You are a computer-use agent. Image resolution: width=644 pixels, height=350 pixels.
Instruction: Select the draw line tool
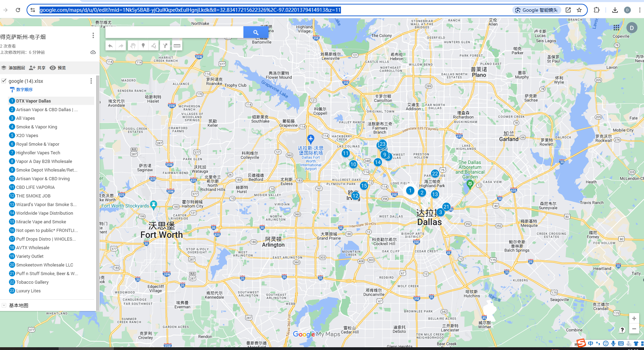click(154, 46)
